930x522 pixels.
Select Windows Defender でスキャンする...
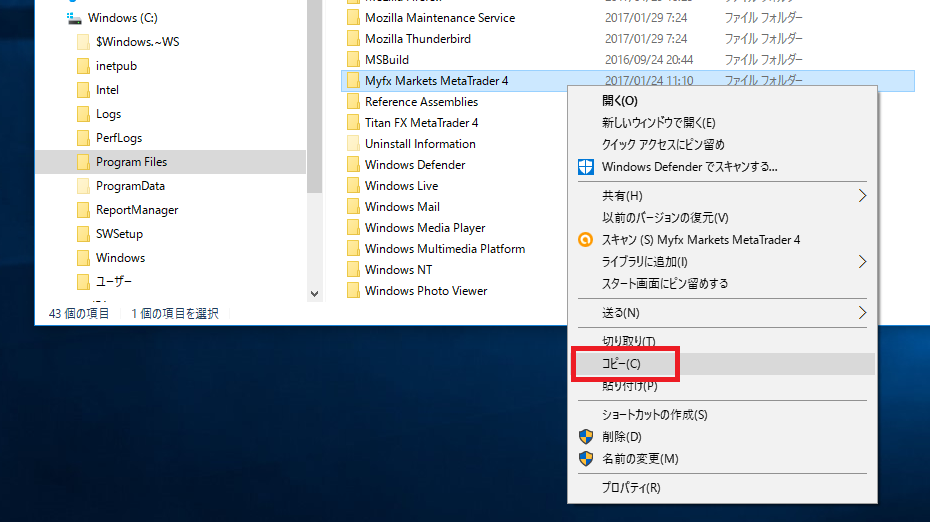coord(722,167)
